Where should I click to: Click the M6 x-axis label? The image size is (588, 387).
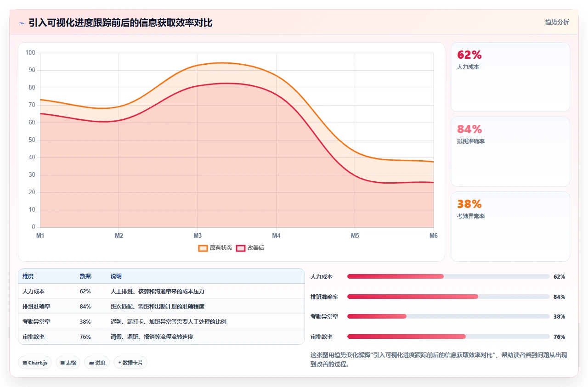click(x=434, y=236)
